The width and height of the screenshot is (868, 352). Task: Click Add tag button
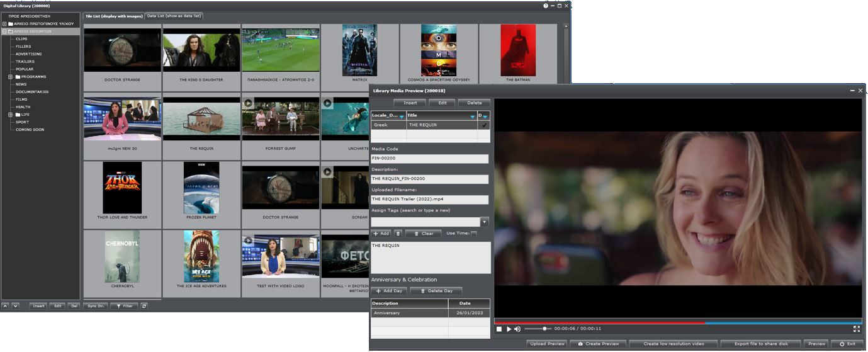381,234
